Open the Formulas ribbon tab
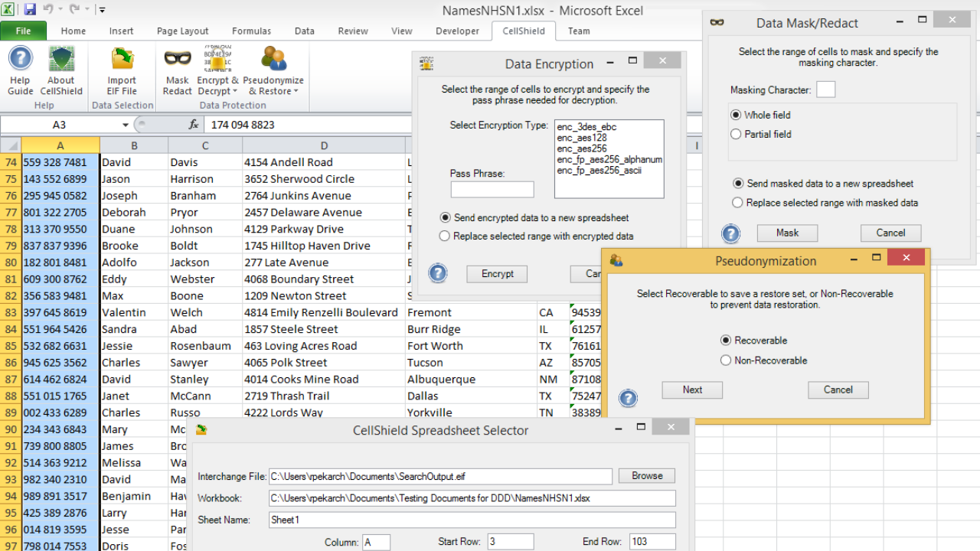980x551 pixels. click(x=252, y=31)
